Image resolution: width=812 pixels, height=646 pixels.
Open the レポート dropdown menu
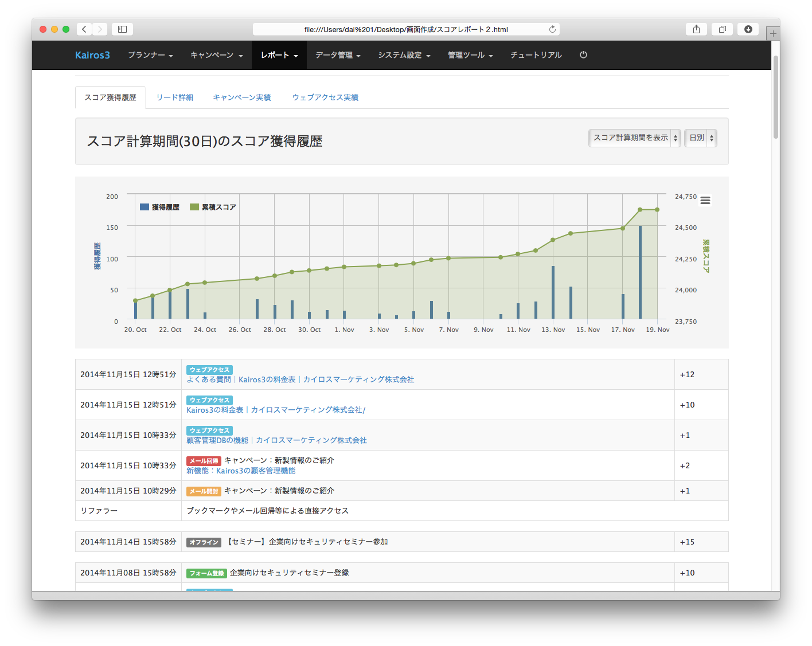(279, 55)
